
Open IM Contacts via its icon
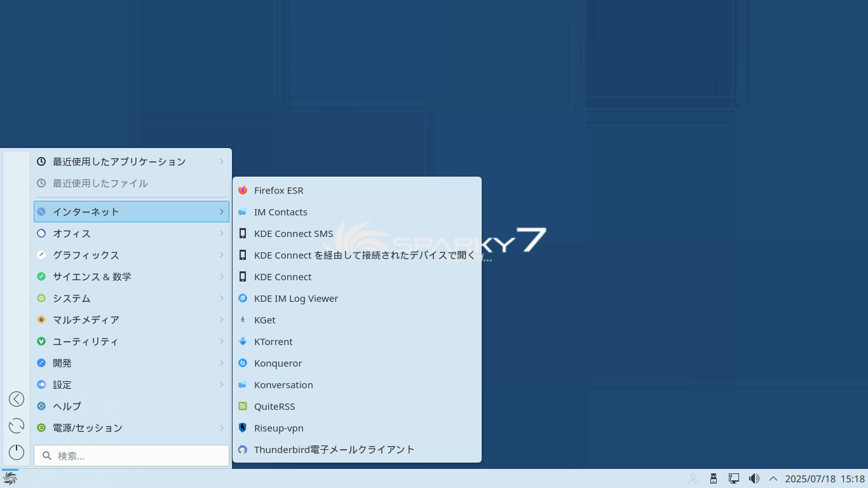[243, 212]
